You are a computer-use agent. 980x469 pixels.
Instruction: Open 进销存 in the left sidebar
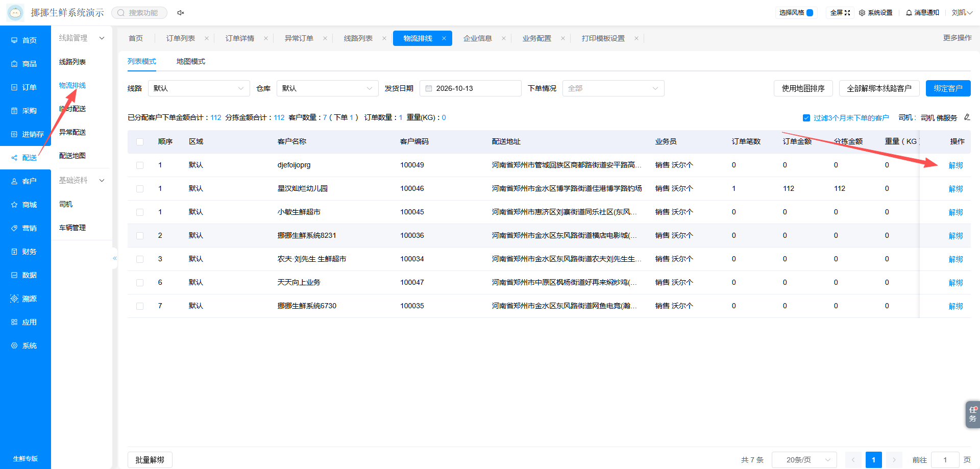(26, 134)
